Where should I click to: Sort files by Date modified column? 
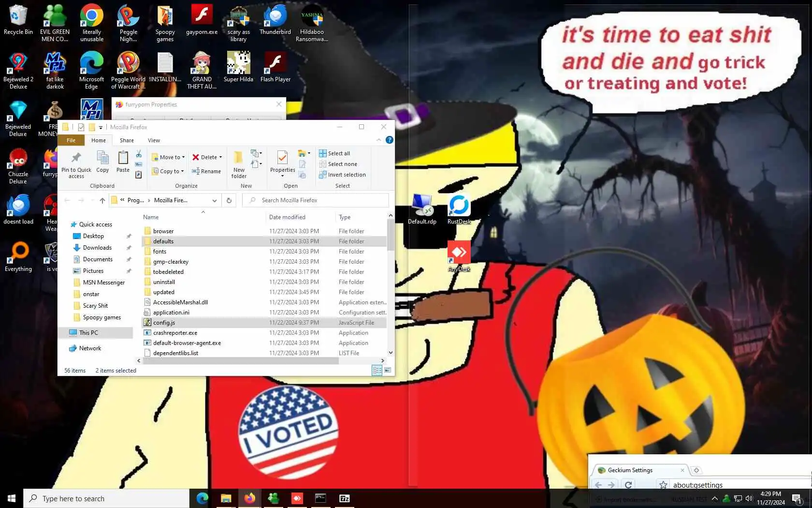click(x=287, y=217)
